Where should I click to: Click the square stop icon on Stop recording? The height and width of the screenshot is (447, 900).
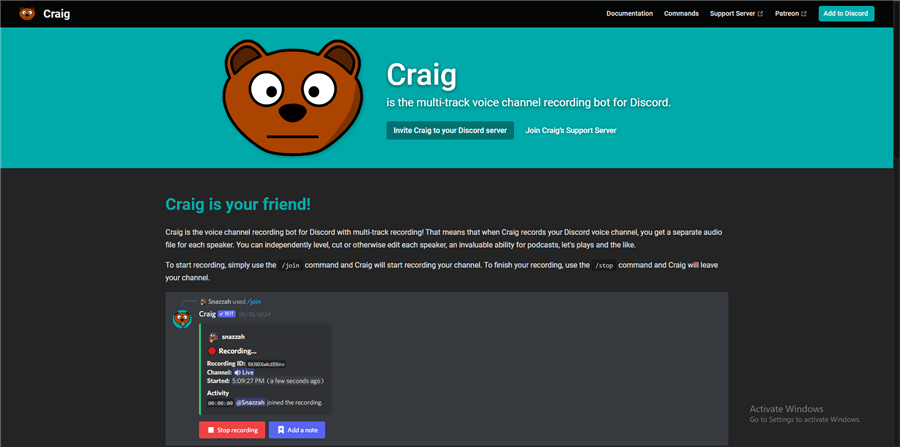click(211, 430)
